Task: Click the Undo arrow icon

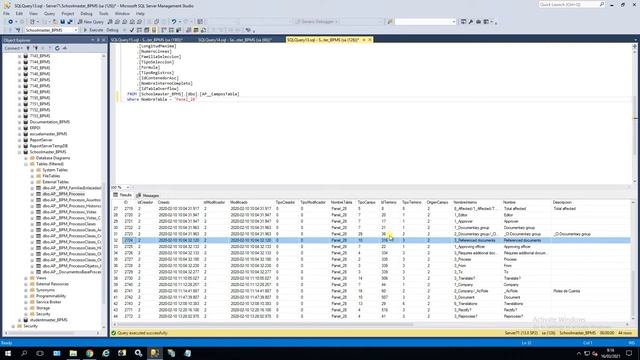Action: click(174, 22)
